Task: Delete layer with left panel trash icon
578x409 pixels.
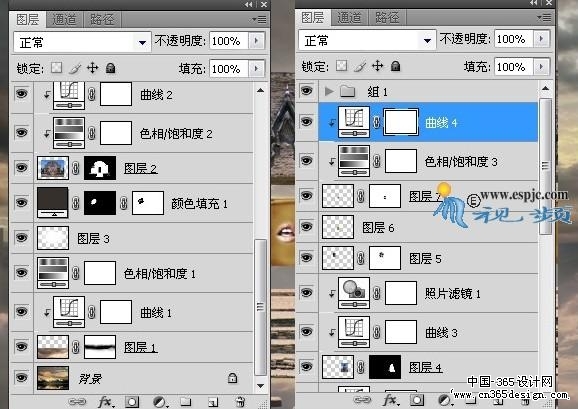Action: [x=240, y=401]
